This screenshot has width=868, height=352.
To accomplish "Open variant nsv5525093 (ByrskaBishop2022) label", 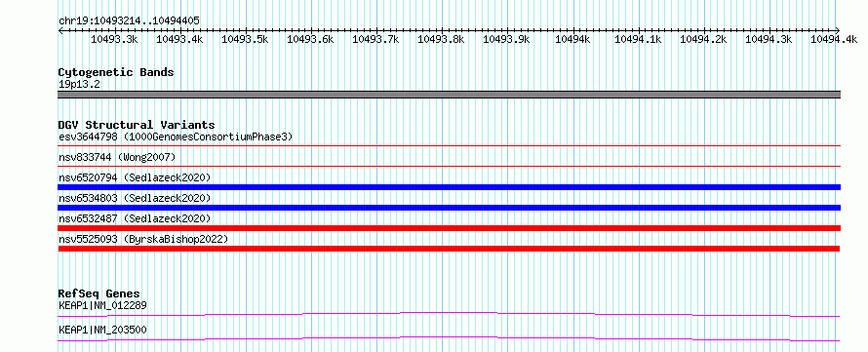I will point(143,239).
